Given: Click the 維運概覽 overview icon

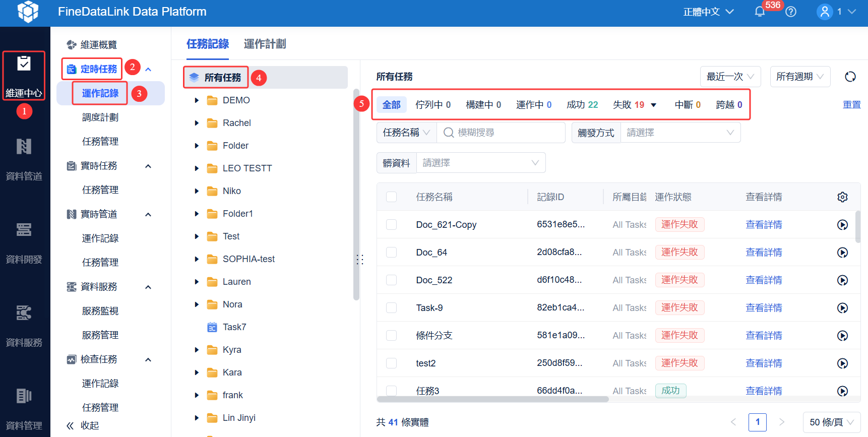Looking at the screenshot, I should coord(72,45).
